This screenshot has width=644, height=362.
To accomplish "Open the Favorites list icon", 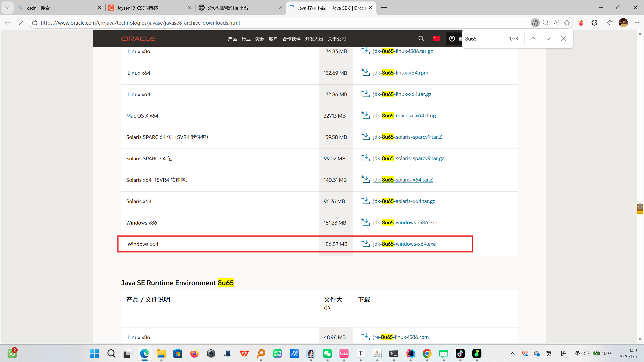I will [x=610, y=23].
